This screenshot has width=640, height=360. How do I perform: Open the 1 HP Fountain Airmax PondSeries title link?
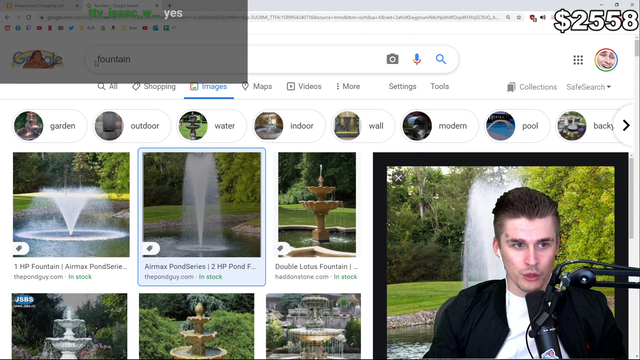click(x=71, y=267)
